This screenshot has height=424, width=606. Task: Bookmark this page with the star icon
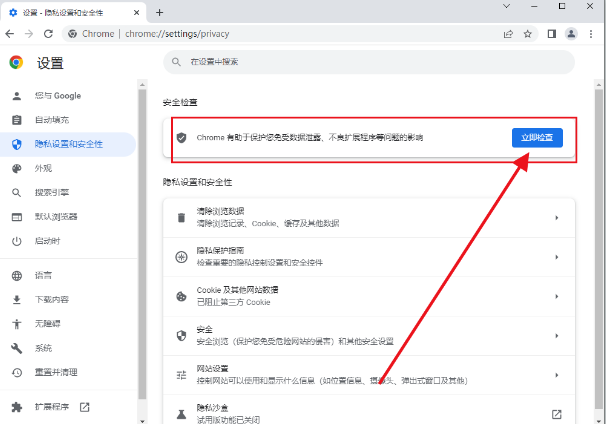coord(528,34)
